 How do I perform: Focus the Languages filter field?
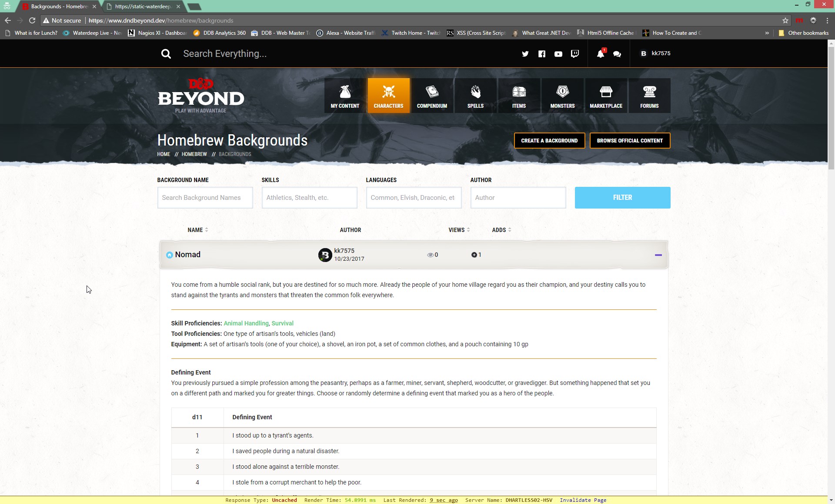[414, 198]
